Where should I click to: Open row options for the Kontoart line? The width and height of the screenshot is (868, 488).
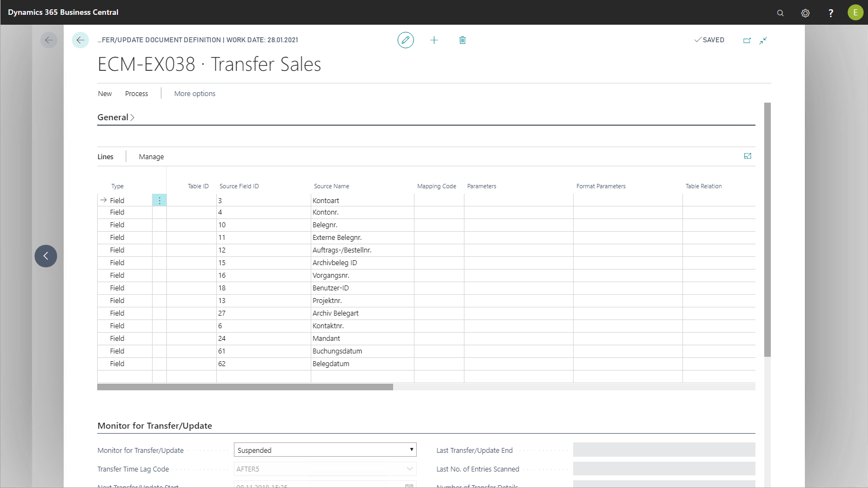point(159,201)
